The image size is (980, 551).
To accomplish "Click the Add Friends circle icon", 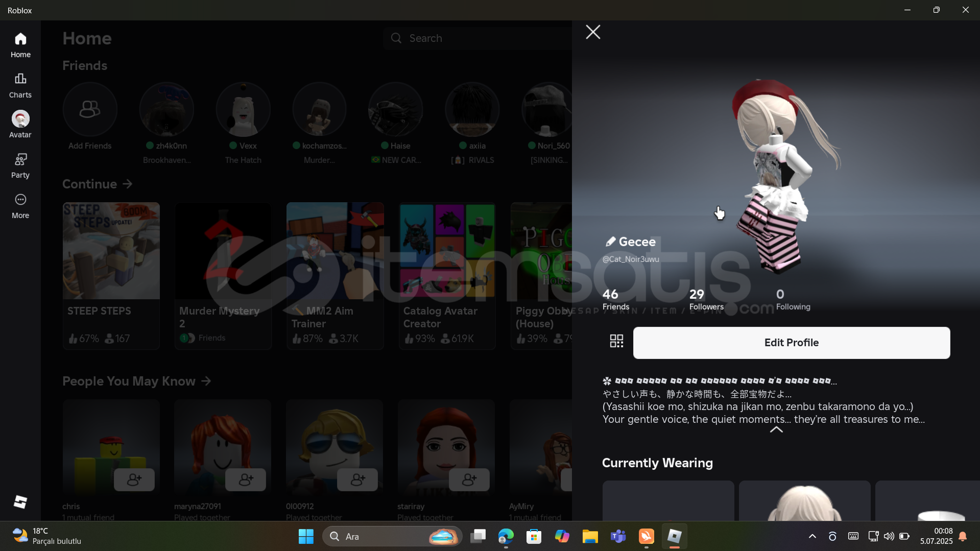I will pos(90,110).
